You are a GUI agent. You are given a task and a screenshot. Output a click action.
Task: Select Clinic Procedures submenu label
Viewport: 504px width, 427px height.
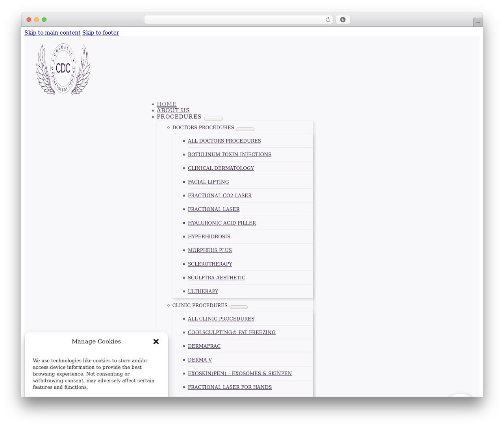[x=200, y=306]
